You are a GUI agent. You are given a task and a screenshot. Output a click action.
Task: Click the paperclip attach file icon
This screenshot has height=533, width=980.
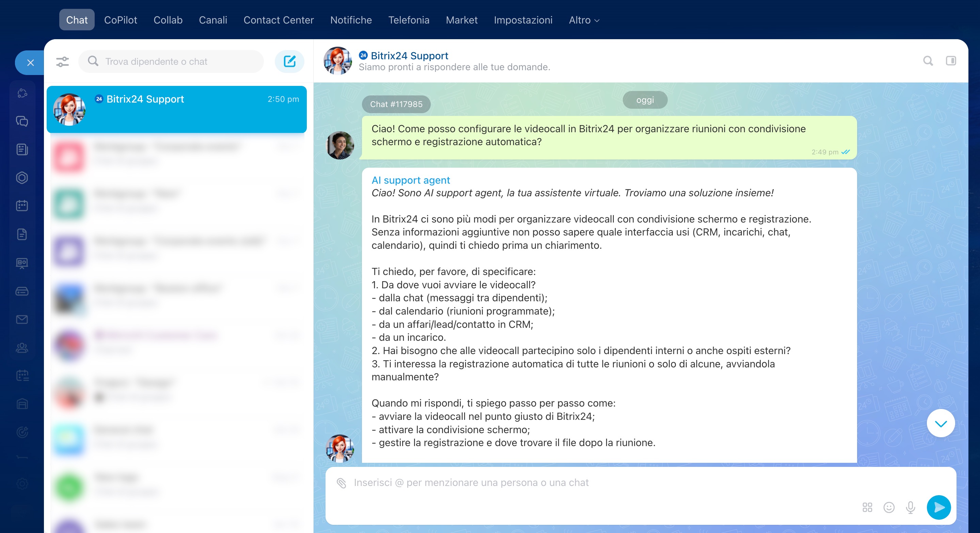[x=341, y=483]
